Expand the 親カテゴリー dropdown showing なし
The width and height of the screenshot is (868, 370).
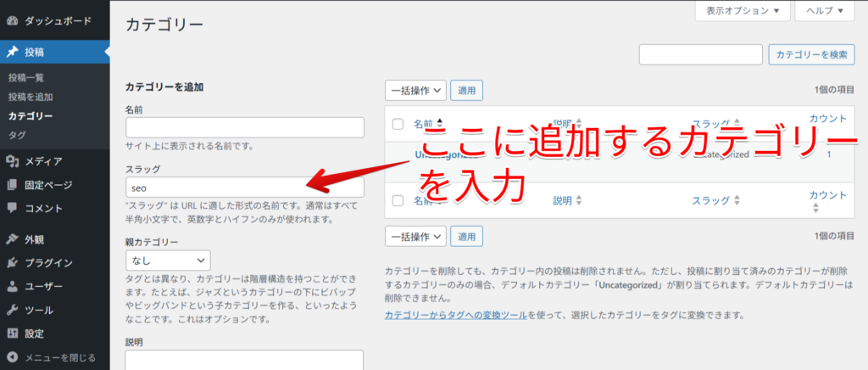[x=168, y=261]
